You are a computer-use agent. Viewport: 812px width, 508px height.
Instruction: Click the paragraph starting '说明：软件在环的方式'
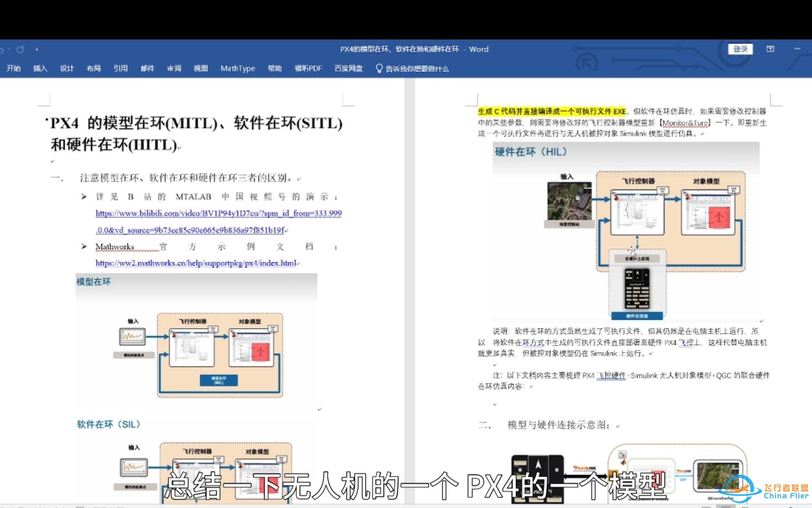(623, 342)
